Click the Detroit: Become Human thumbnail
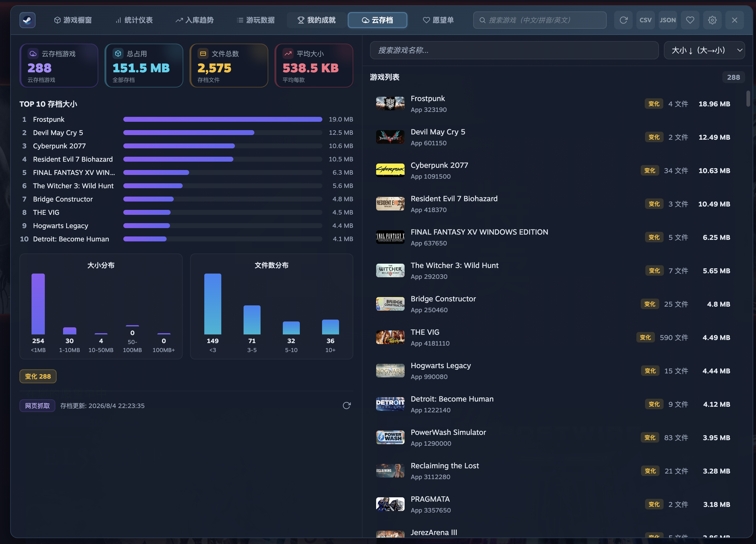The width and height of the screenshot is (756, 544). (x=390, y=404)
